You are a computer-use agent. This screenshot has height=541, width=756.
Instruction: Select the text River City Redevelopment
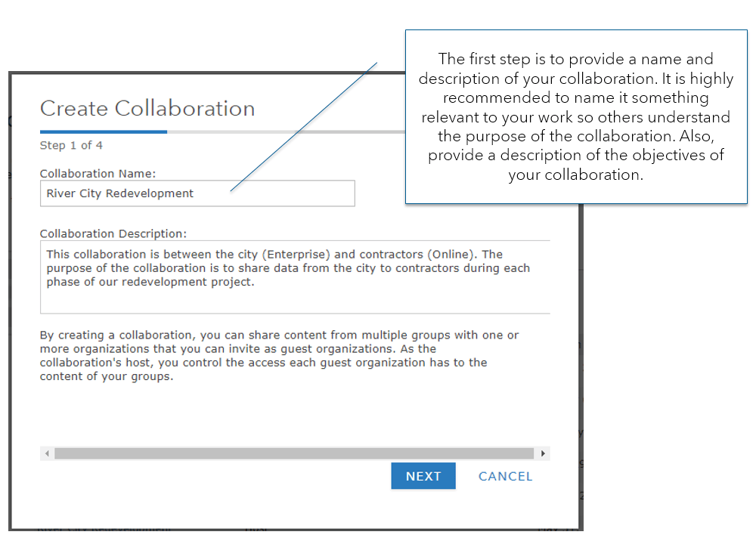point(119,193)
